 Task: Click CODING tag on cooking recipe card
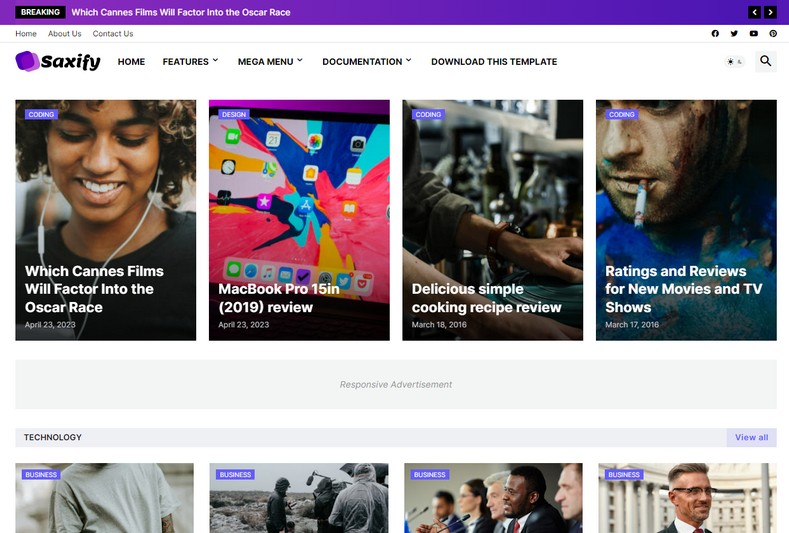click(428, 114)
